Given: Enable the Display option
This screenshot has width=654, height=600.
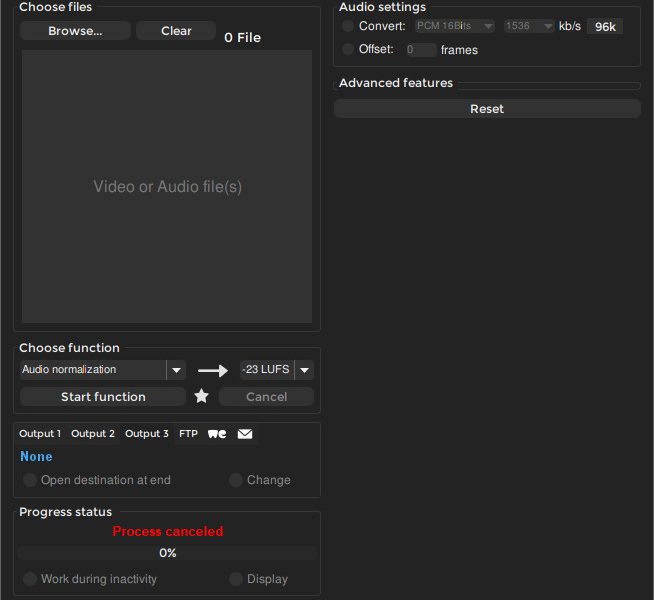Looking at the screenshot, I should (x=236, y=579).
